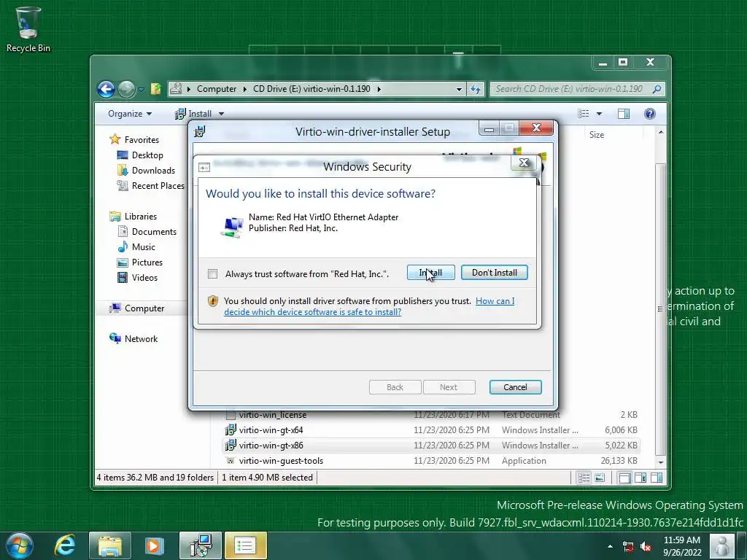Open Windows Explorer taskbar button
Image resolution: width=747 pixels, height=560 pixels.
pyautogui.click(x=110, y=545)
